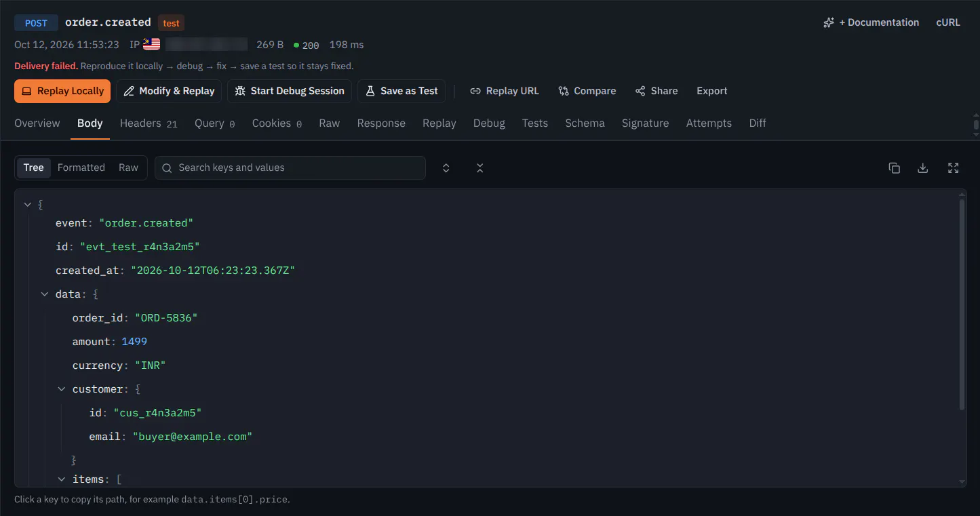
Task: Collapse the customer object node
Action: coord(62,389)
